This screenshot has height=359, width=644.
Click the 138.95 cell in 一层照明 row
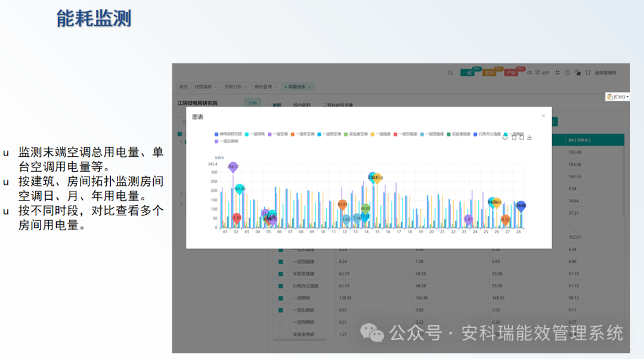pyautogui.click(x=345, y=298)
